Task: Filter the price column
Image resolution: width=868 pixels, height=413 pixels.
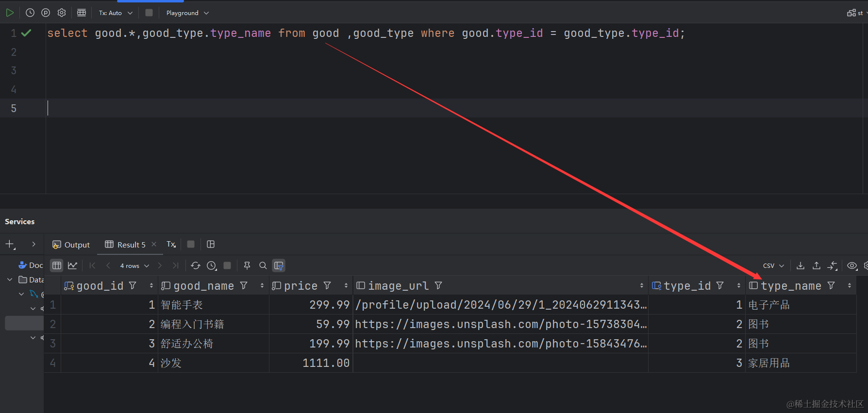Action: click(328, 286)
